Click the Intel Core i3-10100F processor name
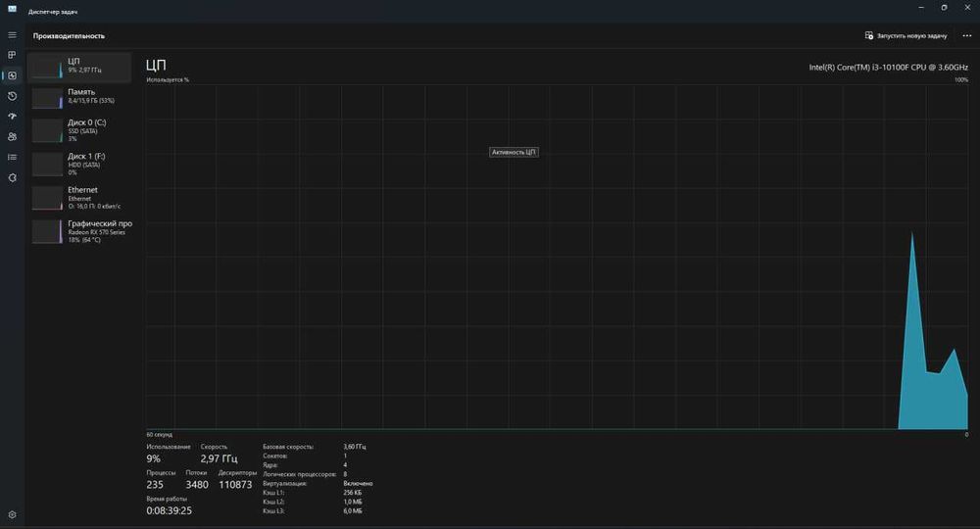Viewport: 980px width, 529px height. pyautogui.click(x=888, y=68)
